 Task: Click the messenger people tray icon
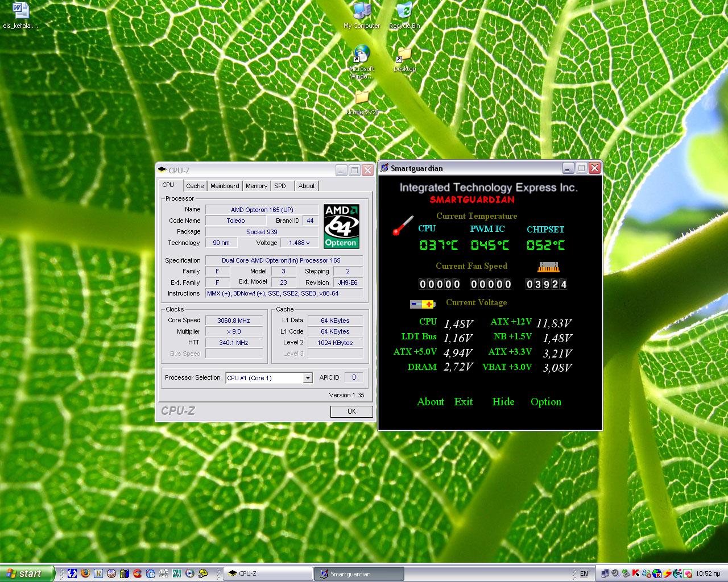tap(646, 573)
